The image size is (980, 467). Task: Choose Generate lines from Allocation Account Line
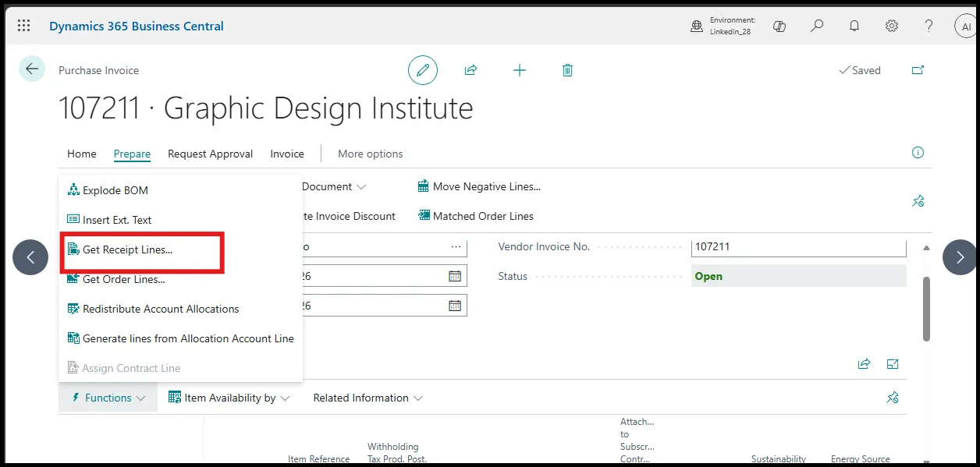coord(180,338)
